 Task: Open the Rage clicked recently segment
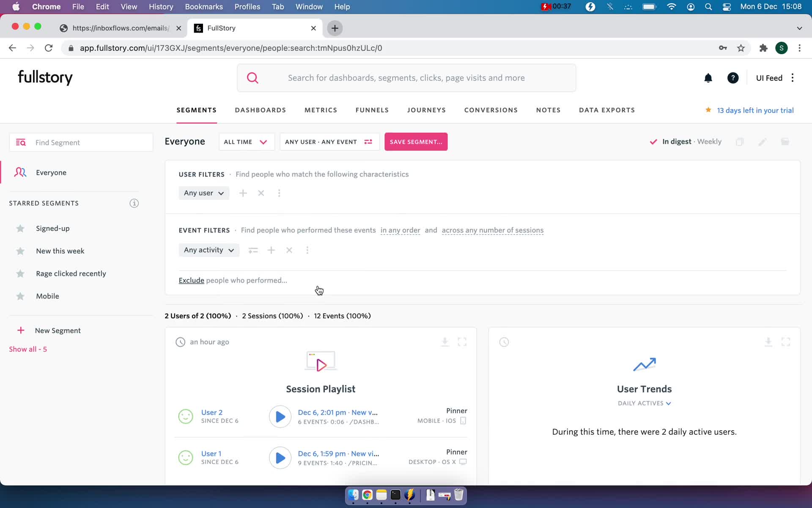71,273
